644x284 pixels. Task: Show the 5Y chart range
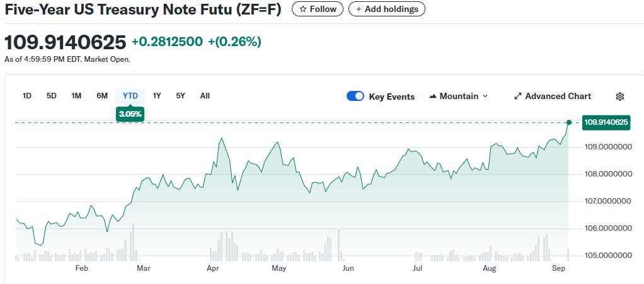click(x=181, y=96)
